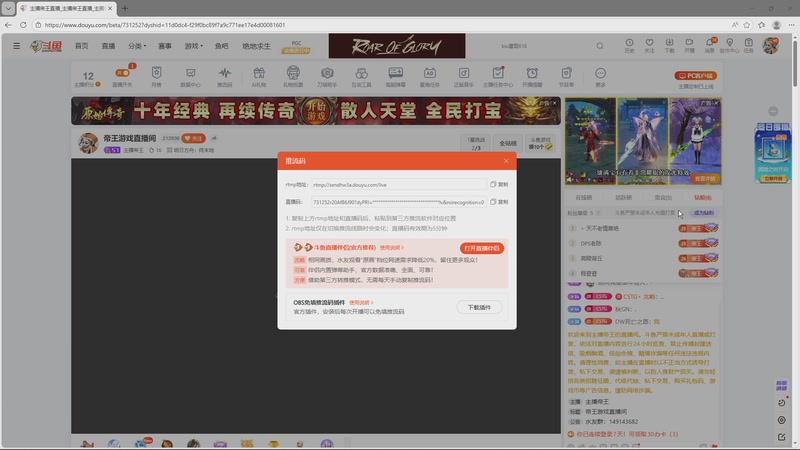800x450 pixels.
Task: Click the 直播码 stream key field
Action: [x=398, y=202]
